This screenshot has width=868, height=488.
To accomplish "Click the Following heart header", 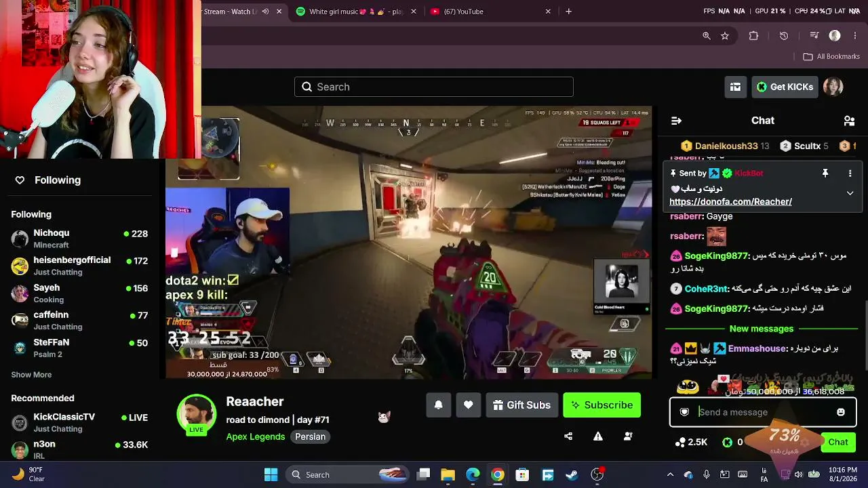I will pos(48,180).
